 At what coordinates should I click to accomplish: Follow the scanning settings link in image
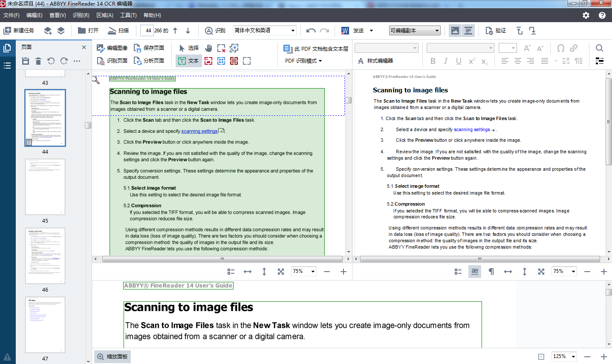click(x=199, y=131)
